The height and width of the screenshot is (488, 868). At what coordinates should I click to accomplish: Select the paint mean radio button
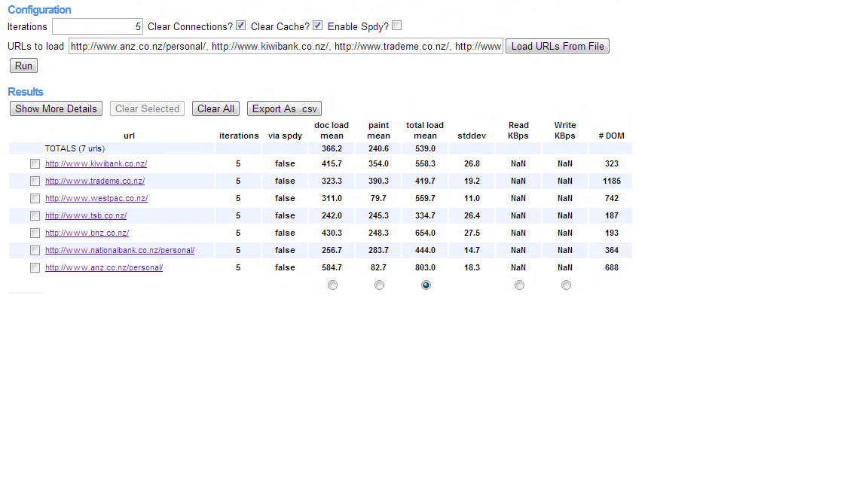coord(379,285)
